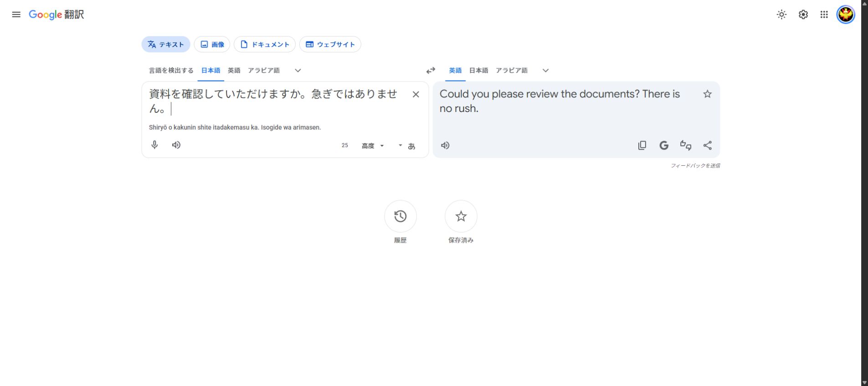This screenshot has height=386, width=868.
Task: Switch to 画像 translation mode
Action: click(212, 44)
